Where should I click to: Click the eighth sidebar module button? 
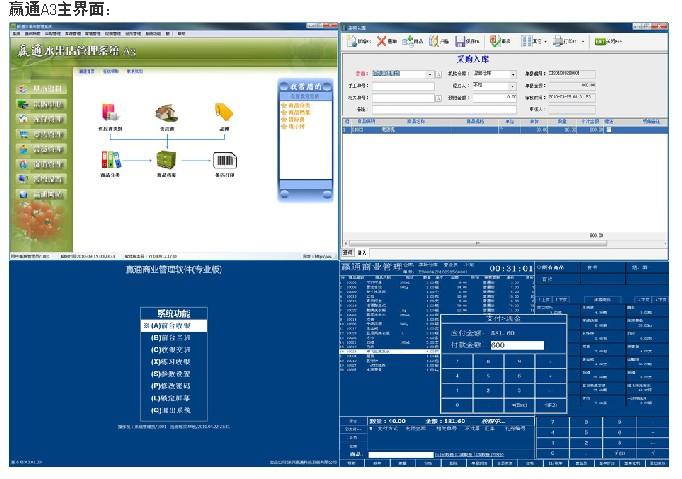(x=41, y=194)
